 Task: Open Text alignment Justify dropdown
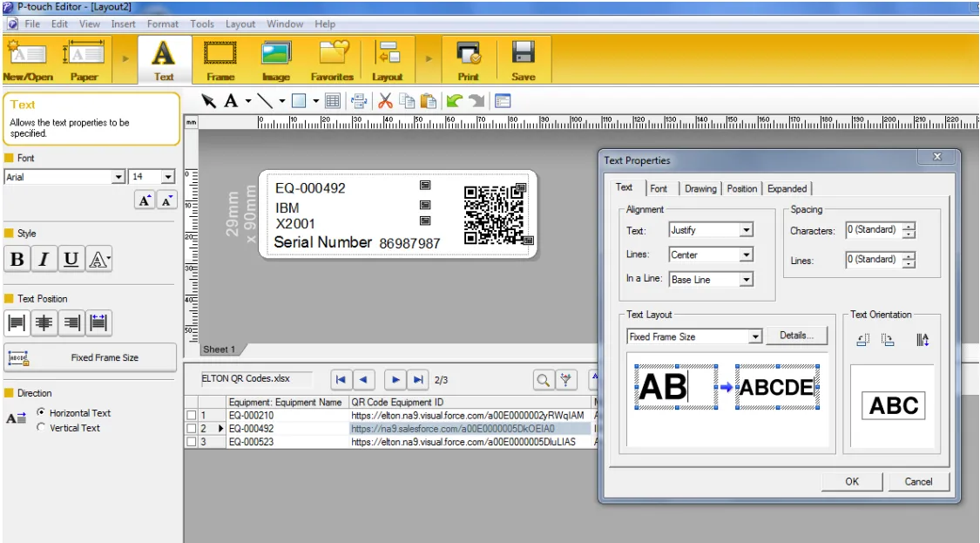point(747,230)
